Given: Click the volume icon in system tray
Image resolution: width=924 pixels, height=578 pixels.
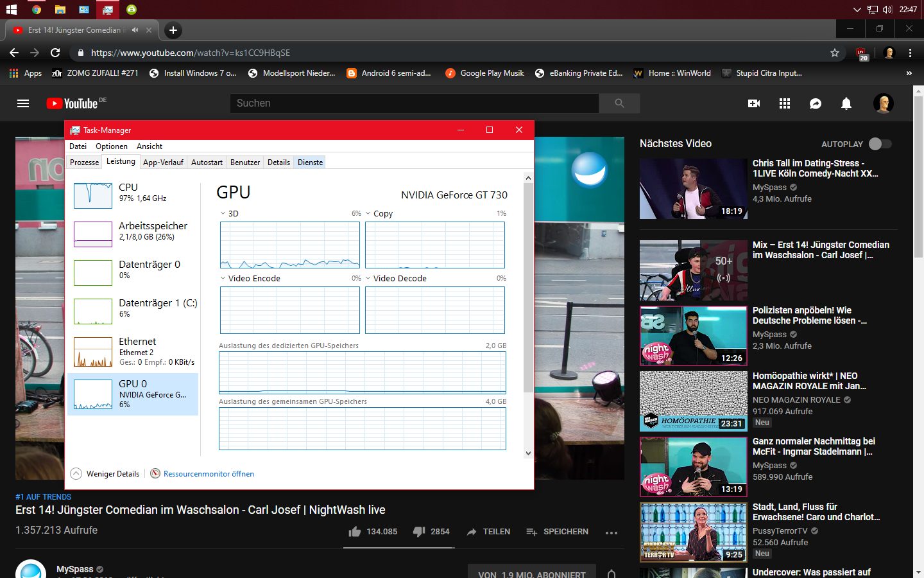Looking at the screenshot, I should pyautogui.click(x=887, y=10).
